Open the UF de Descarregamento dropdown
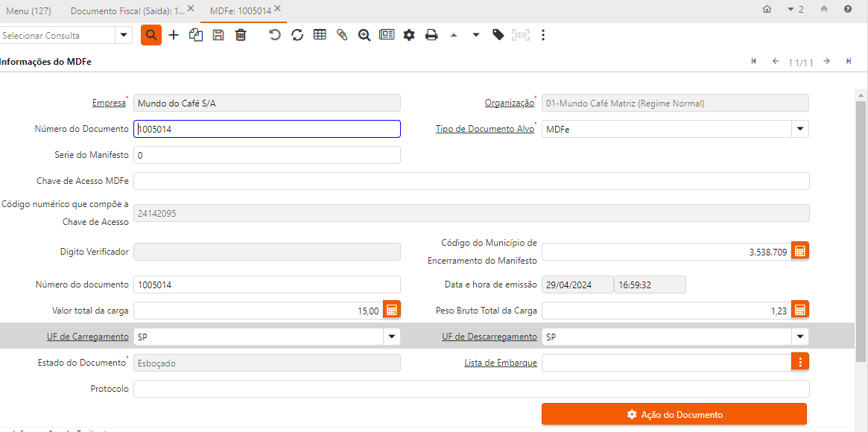This screenshot has width=868, height=432. (x=799, y=337)
